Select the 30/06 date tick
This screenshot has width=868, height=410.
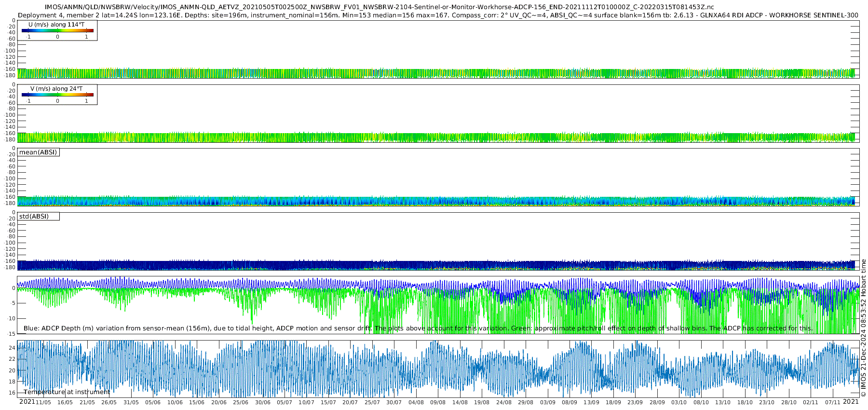coord(262,402)
